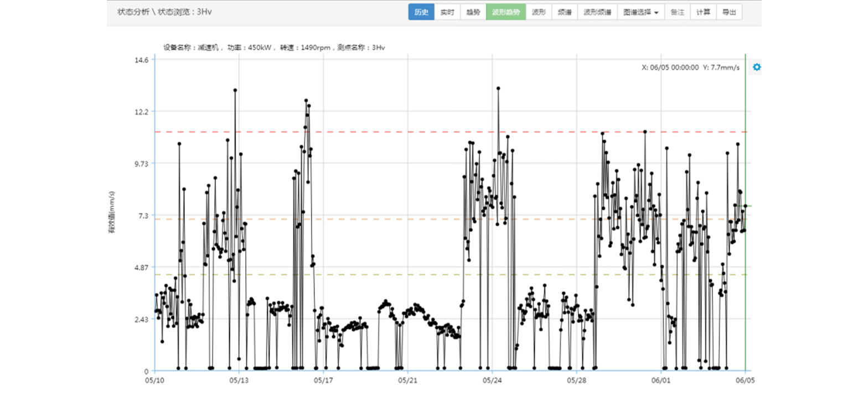Screen dimensions: 868x396
Task: Export data with 导出 button
Action: [x=729, y=12]
